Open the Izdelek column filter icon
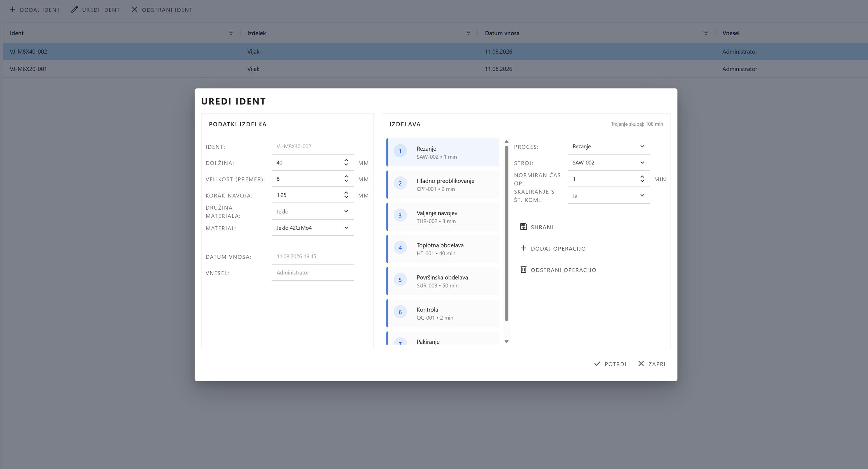The height and width of the screenshot is (469, 868). pyautogui.click(x=468, y=33)
